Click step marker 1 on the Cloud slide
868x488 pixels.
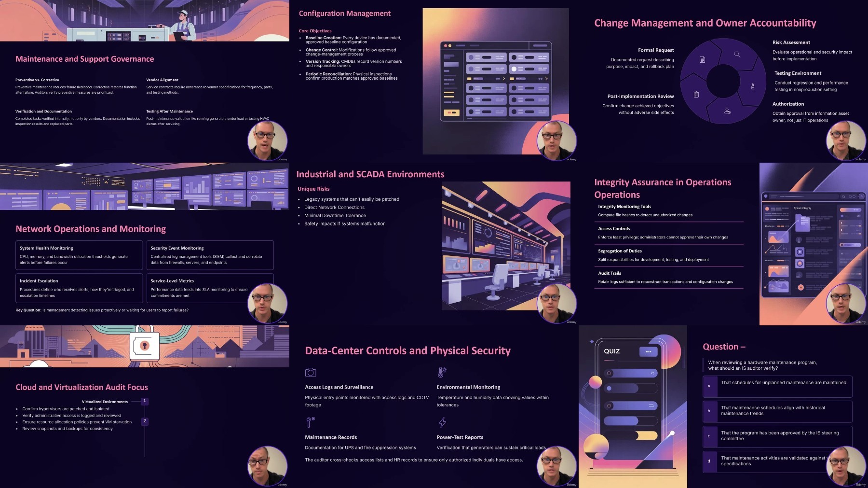click(144, 401)
